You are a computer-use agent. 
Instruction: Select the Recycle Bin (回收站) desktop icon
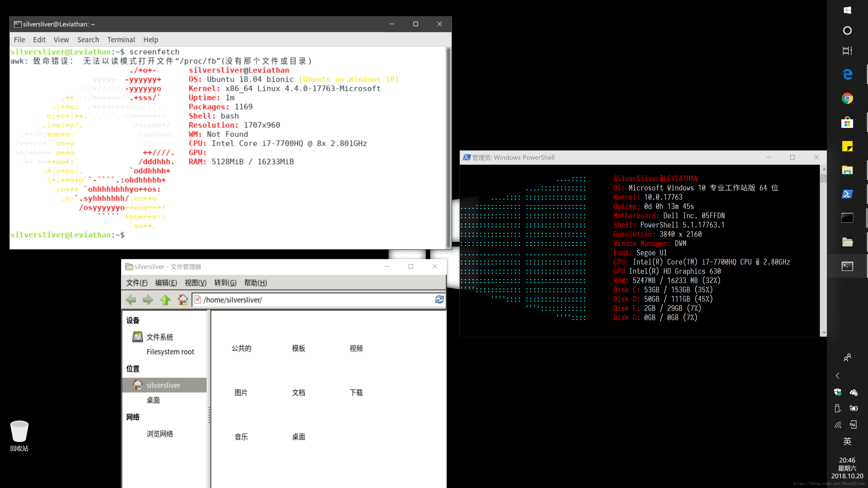click(19, 436)
